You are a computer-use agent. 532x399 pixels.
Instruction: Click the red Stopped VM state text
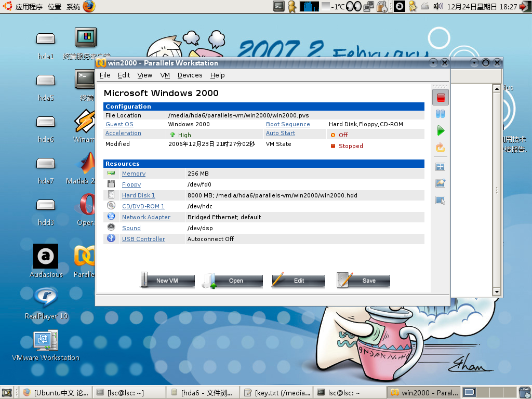click(x=351, y=146)
